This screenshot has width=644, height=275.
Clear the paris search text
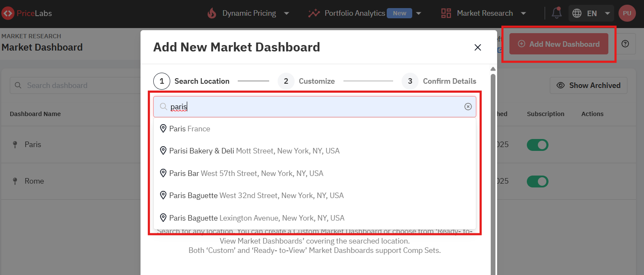pos(468,107)
